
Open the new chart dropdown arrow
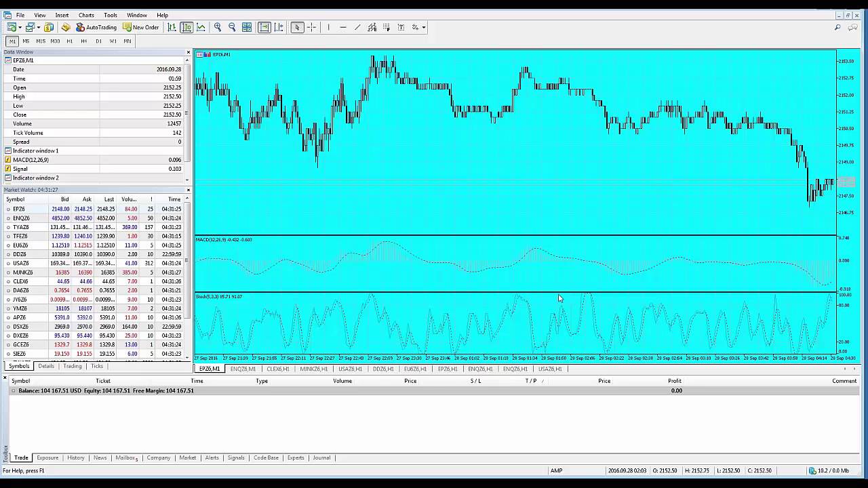[20, 27]
